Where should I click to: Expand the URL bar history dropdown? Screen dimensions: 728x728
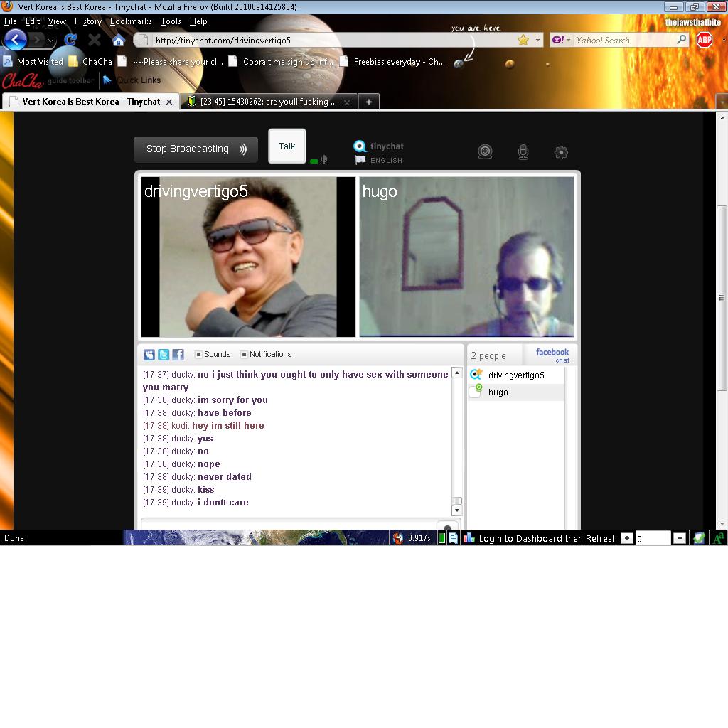tap(538, 41)
